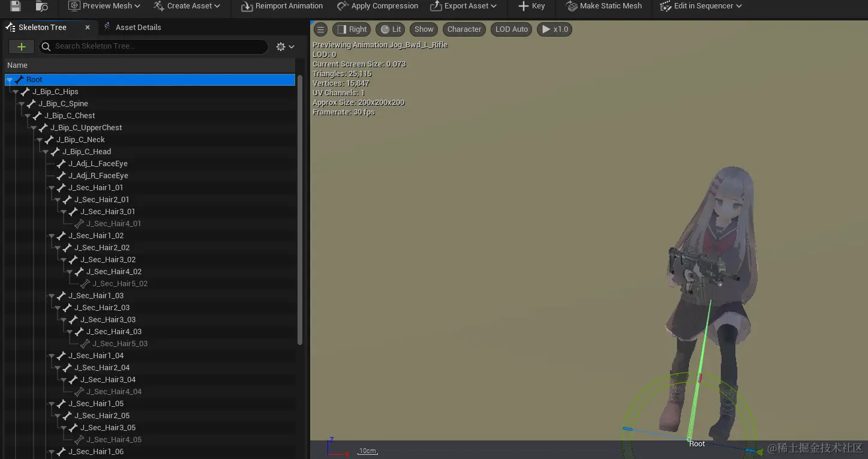Switch to the Asset Details tab
The height and width of the screenshot is (459, 868).
coord(132,28)
